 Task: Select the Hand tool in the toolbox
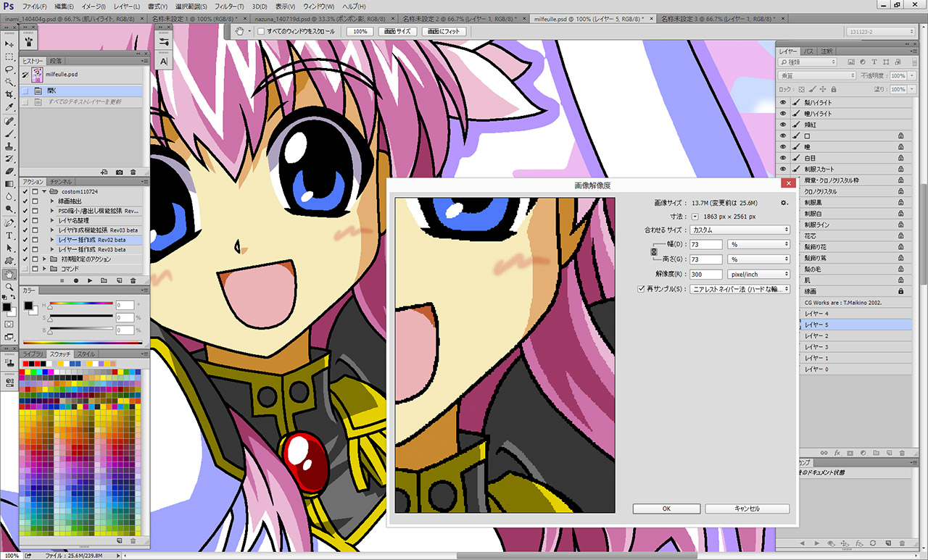[9, 274]
